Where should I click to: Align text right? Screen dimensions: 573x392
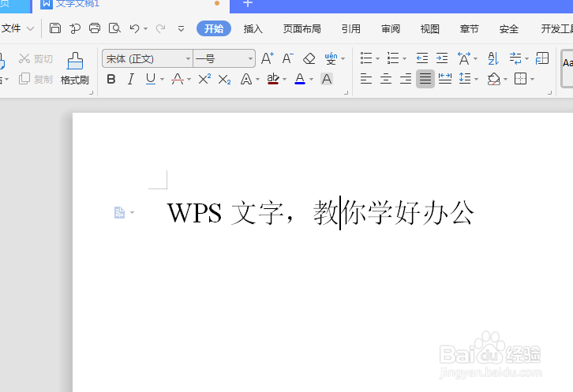(405, 79)
